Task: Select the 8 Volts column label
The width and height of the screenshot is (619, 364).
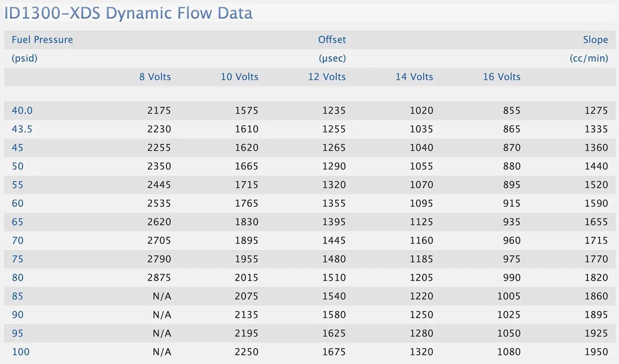Action: tap(155, 77)
